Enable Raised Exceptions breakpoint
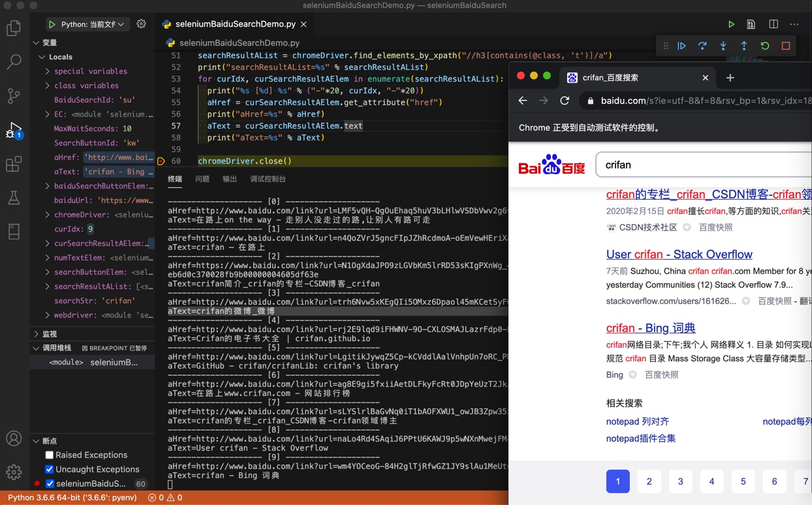 pos(49,455)
